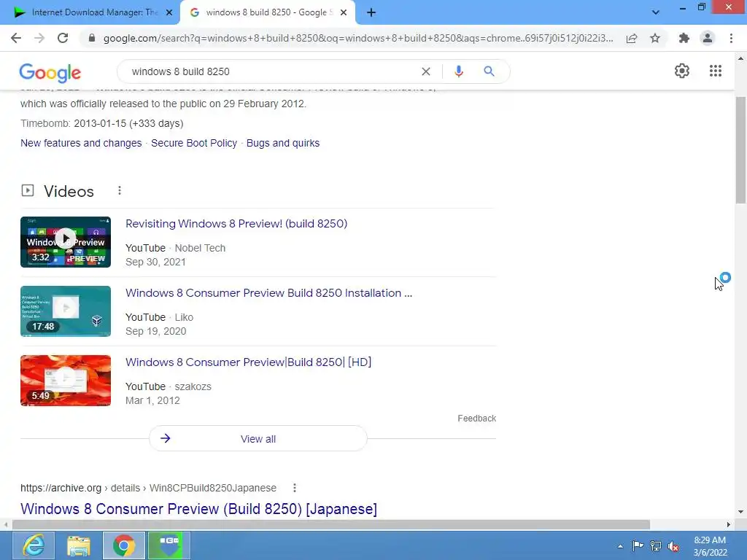View site security lock information
Image resolution: width=747 pixels, height=560 pixels.
[x=92, y=38]
